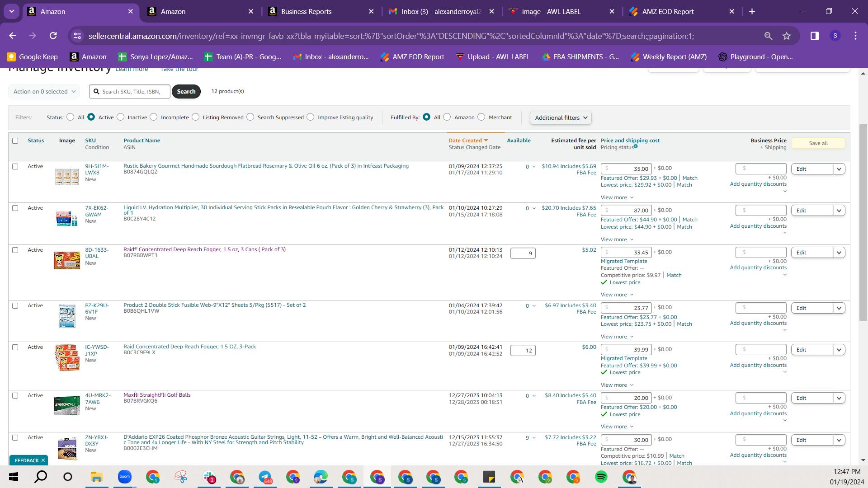Image resolution: width=868 pixels, height=488 pixels.
Task: Open Telegram from the taskbar
Action: [x=265, y=477]
